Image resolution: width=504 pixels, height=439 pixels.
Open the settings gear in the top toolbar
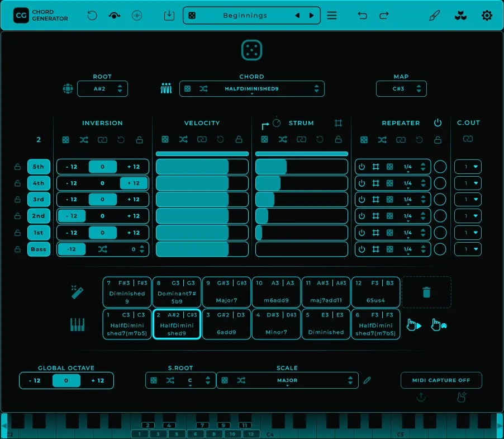[x=486, y=15]
